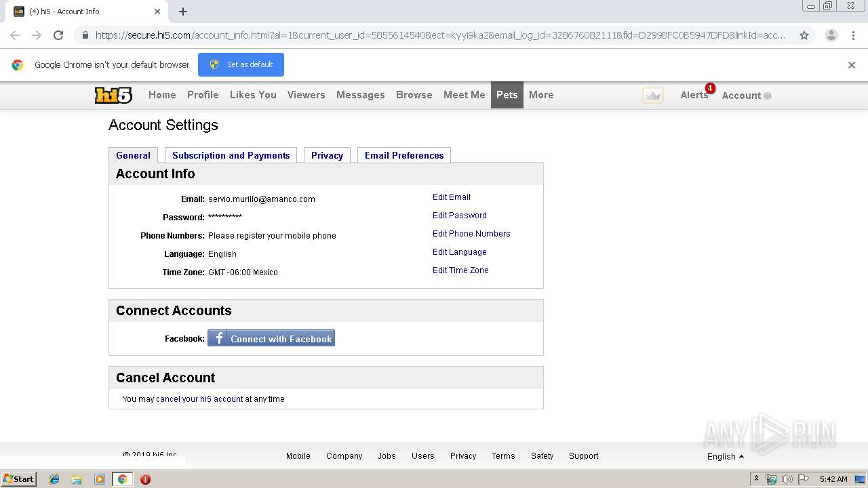Switch to Subscription and Payments tab
This screenshot has height=488, width=868.
coord(231,155)
